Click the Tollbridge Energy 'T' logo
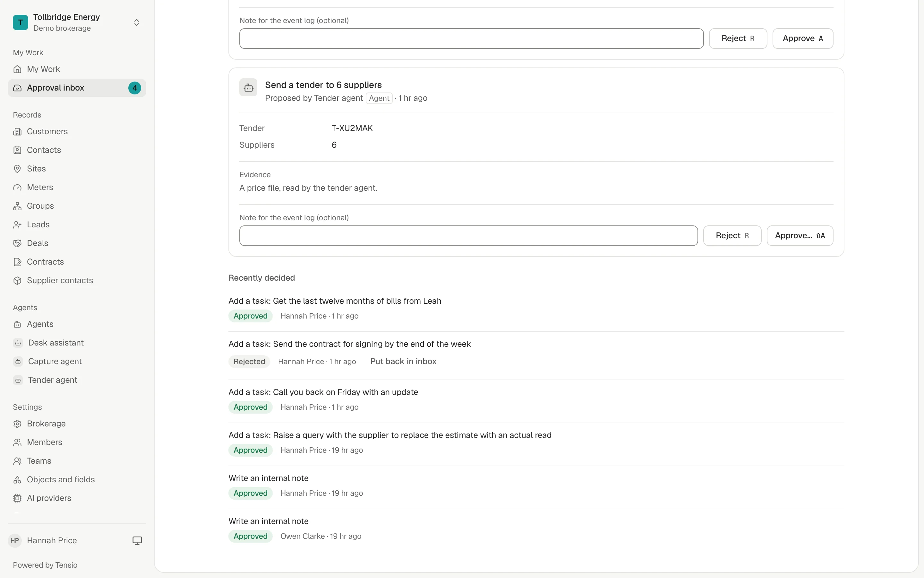The height and width of the screenshot is (578, 924). tap(20, 22)
